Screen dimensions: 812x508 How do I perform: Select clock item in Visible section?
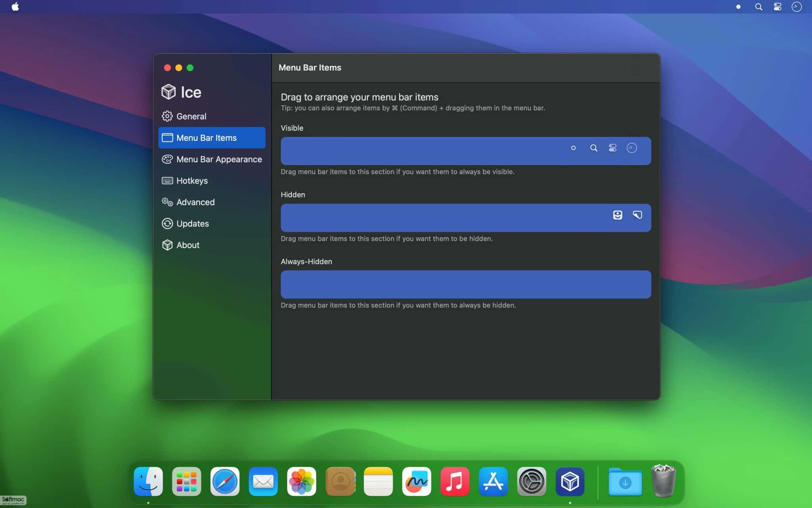(632, 148)
